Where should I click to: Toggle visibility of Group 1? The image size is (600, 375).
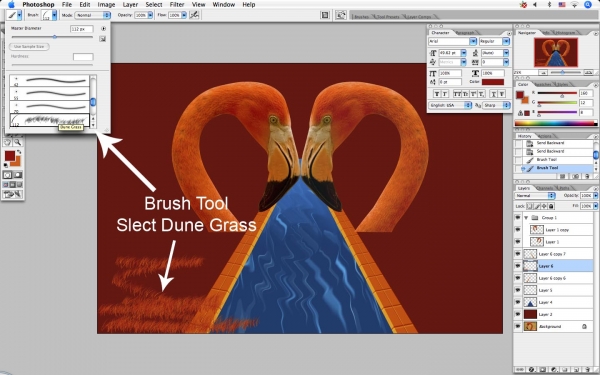click(x=518, y=217)
